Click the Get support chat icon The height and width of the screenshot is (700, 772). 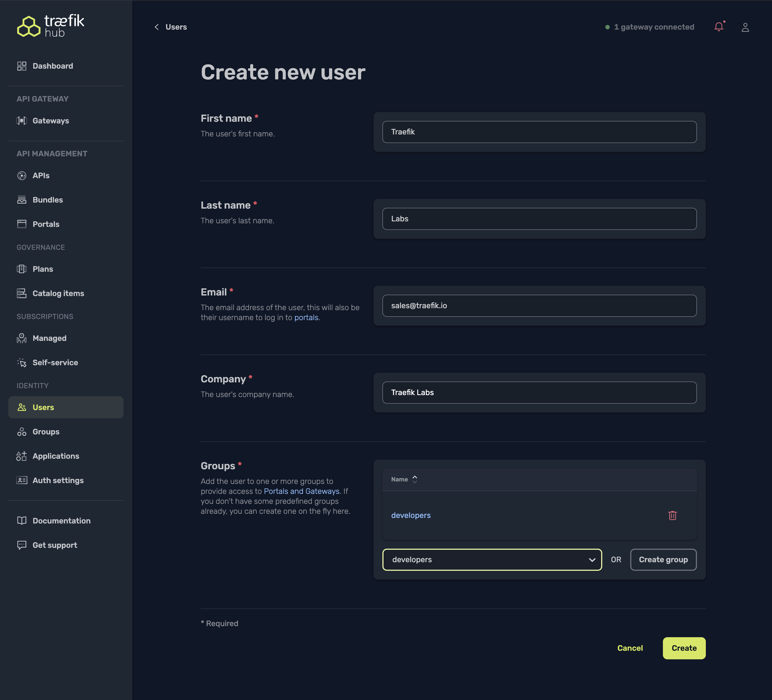(x=22, y=545)
